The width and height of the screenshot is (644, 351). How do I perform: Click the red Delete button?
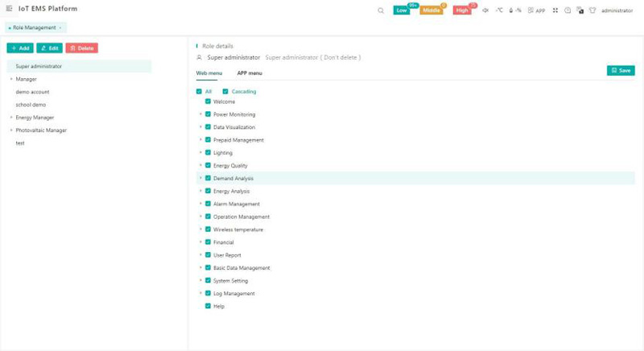pos(81,48)
